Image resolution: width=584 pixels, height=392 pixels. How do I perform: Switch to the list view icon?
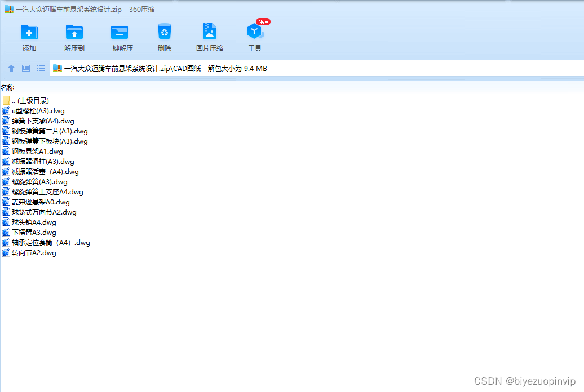[41, 69]
